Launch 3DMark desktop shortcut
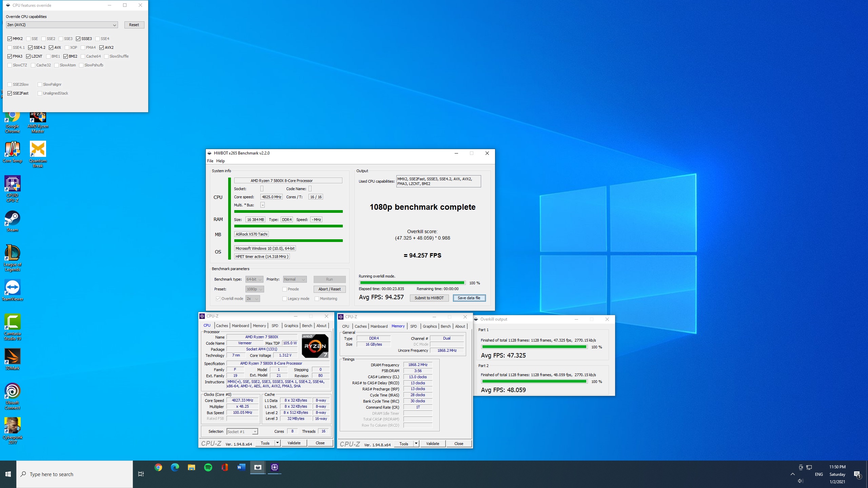The height and width of the screenshot is (488, 868). click(12, 360)
